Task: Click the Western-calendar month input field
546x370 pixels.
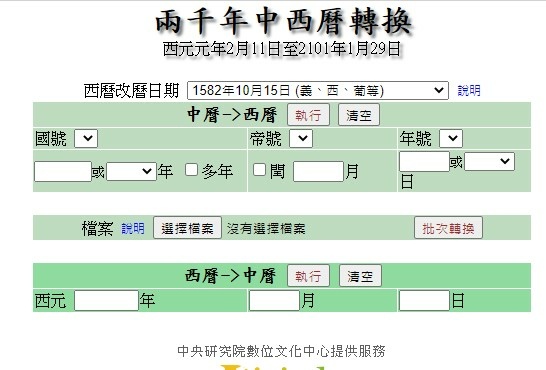Action: 274,301
